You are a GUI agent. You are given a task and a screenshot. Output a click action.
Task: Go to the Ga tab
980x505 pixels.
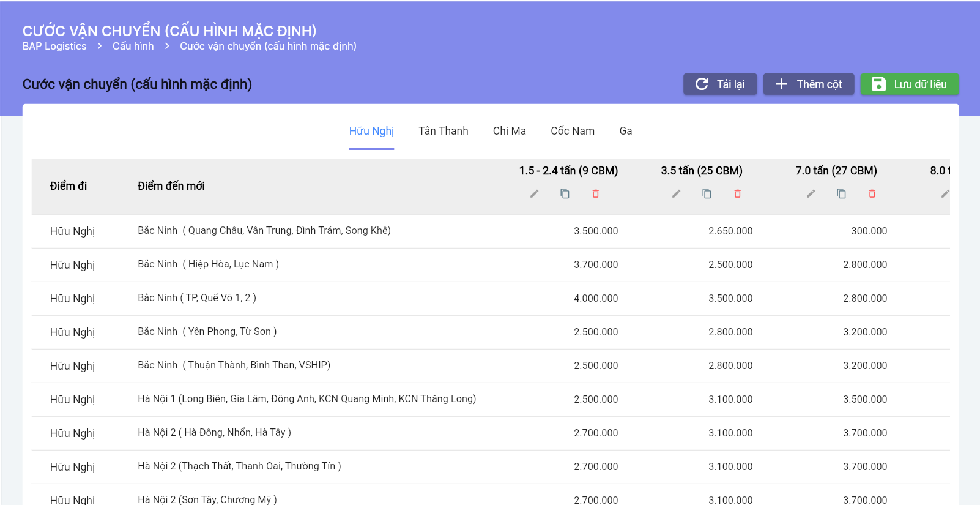click(625, 131)
